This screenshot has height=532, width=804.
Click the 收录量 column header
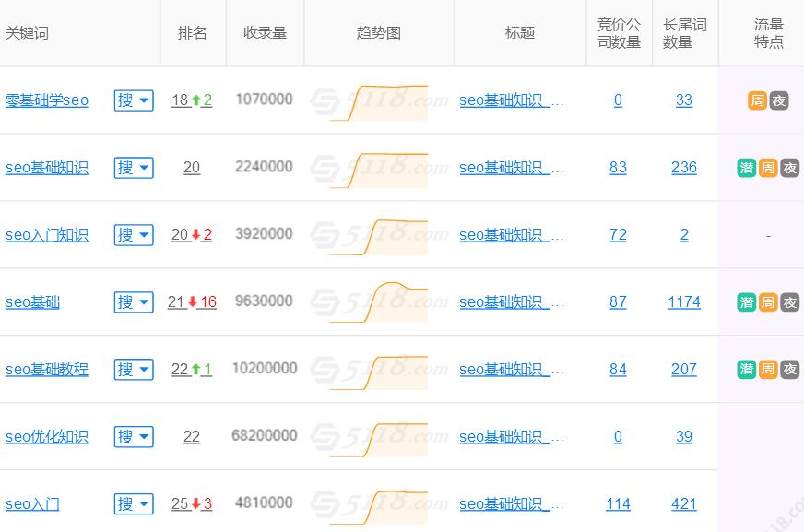point(265,33)
